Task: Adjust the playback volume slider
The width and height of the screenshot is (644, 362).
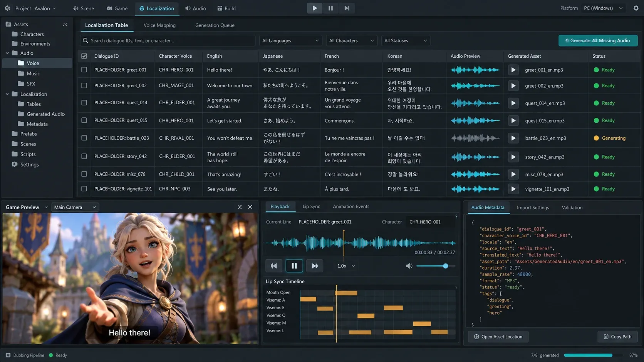Action: (436, 266)
